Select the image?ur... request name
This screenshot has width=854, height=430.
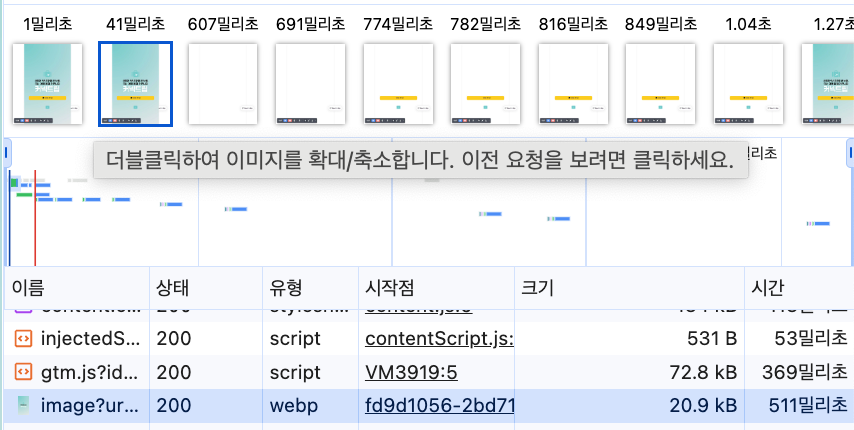click(x=90, y=406)
